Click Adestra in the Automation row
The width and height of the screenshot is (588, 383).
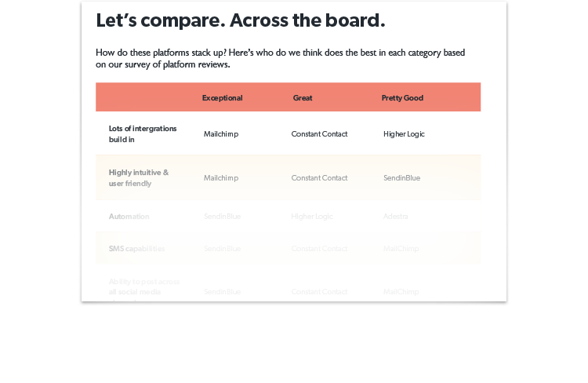pyautogui.click(x=395, y=217)
